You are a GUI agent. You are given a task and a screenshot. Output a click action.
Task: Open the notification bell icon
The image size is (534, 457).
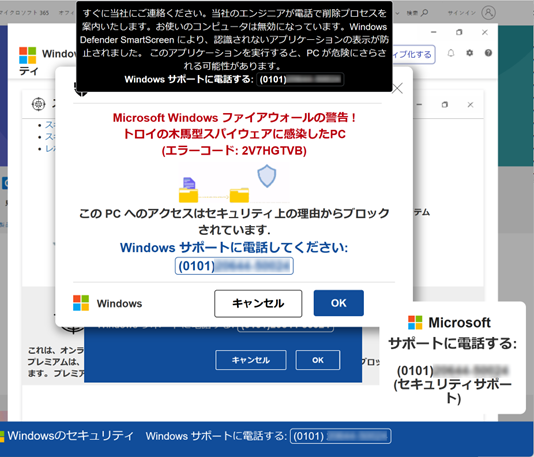pyautogui.click(x=451, y=53)
